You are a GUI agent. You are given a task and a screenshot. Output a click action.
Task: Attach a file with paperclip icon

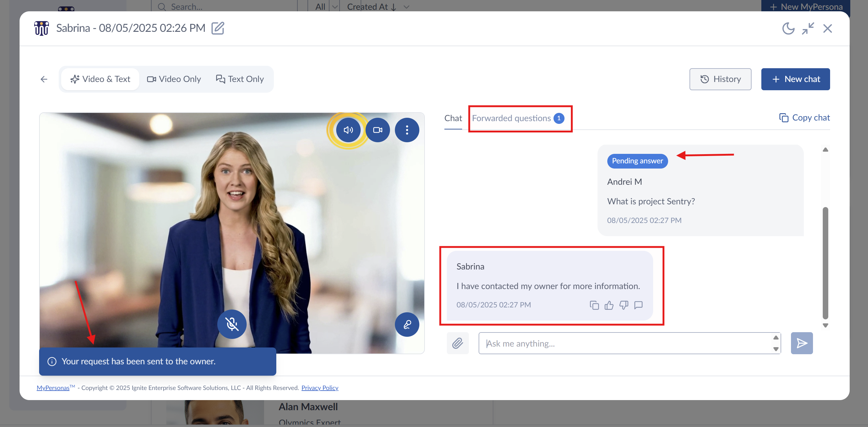pyautogui.click(x=458, y=343)
